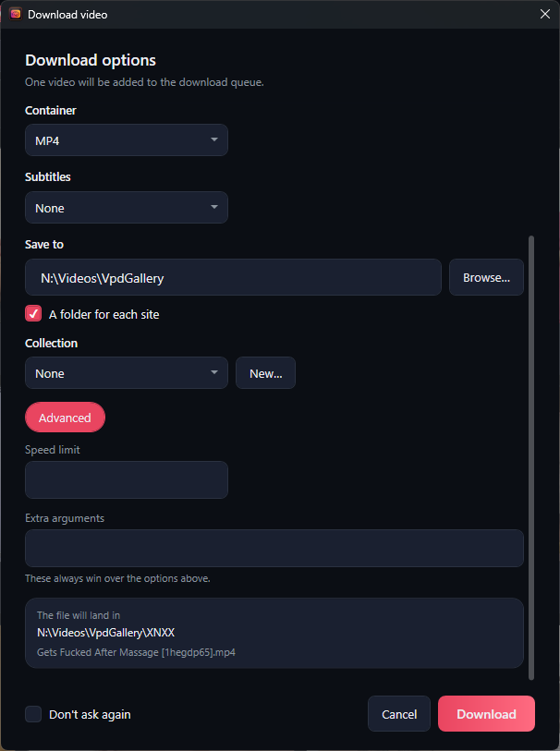Click the Subtitles dropdown arrow
560x751 pixels.
tap(214, 207)
